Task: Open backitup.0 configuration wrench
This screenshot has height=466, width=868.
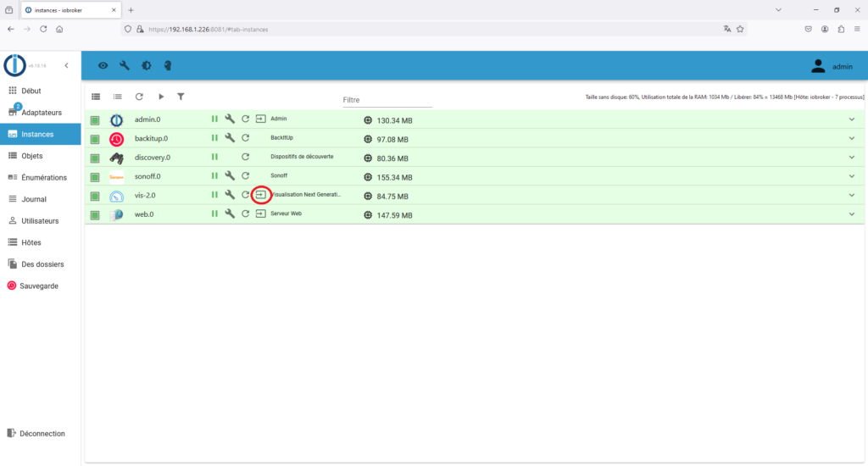Action: tap(230, 138)
